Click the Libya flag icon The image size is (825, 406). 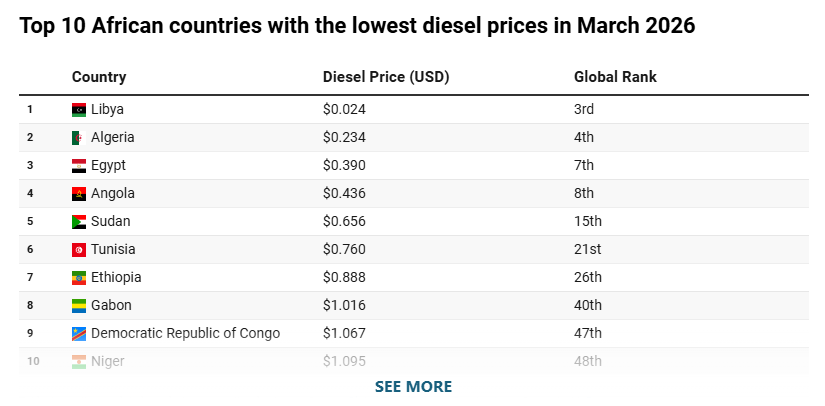pos(79,109)
